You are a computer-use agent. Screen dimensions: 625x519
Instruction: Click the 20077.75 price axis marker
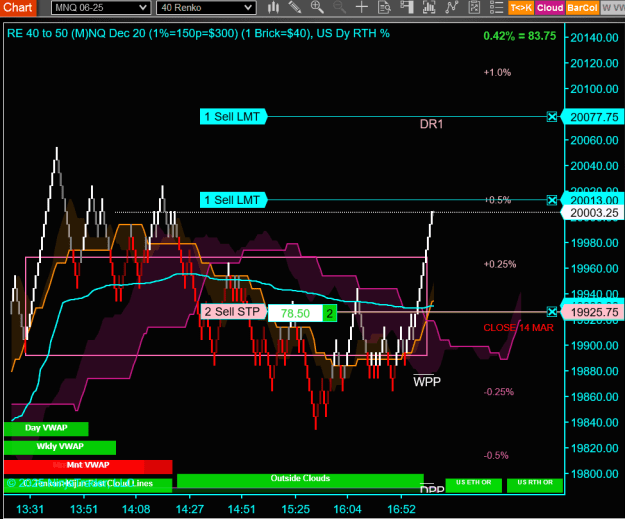tap(593, 117)
